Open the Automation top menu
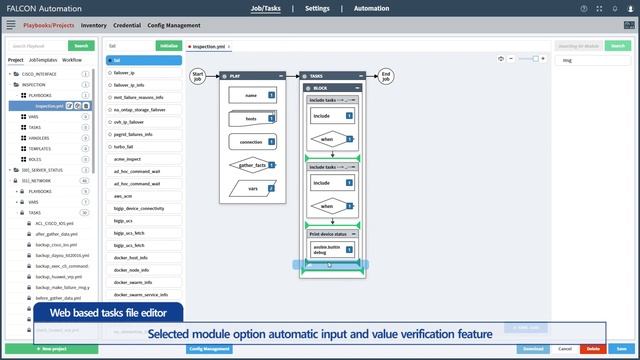 (371, 9)
